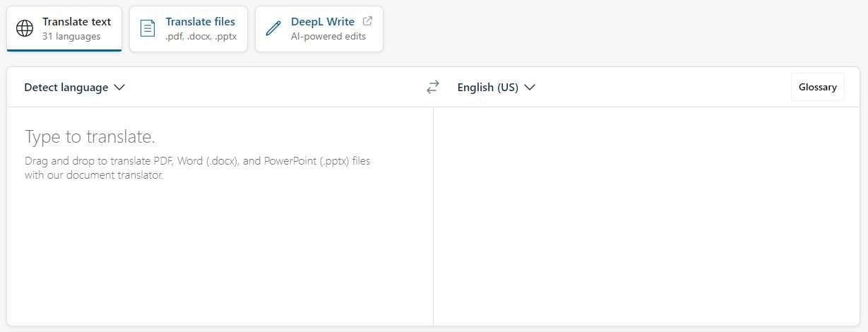Click the pencil icon for DeepL Write
868x332 pixels.
(273, 28)
